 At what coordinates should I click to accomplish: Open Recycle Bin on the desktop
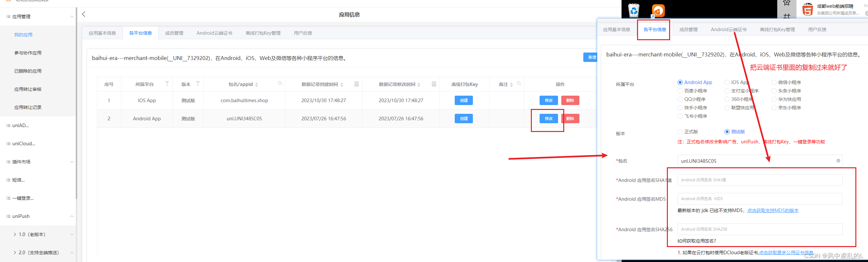[634, 10]
